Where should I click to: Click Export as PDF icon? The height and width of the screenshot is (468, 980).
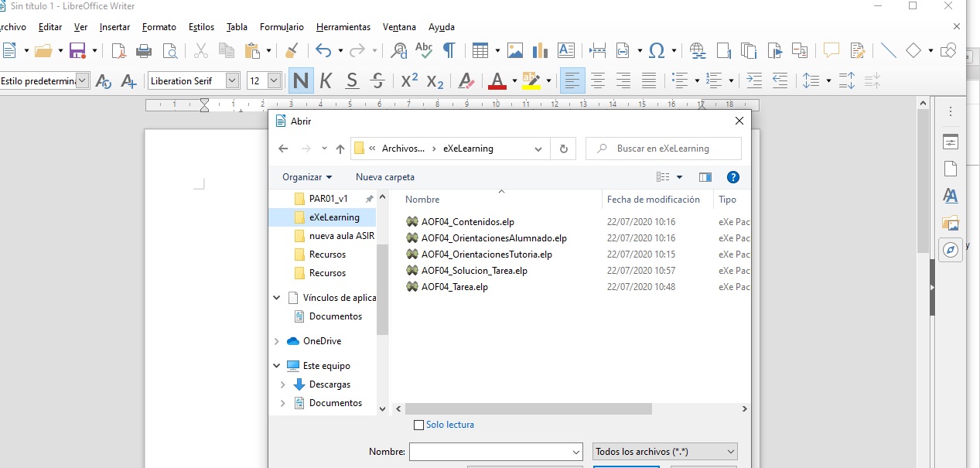click(x=118, y=51)
